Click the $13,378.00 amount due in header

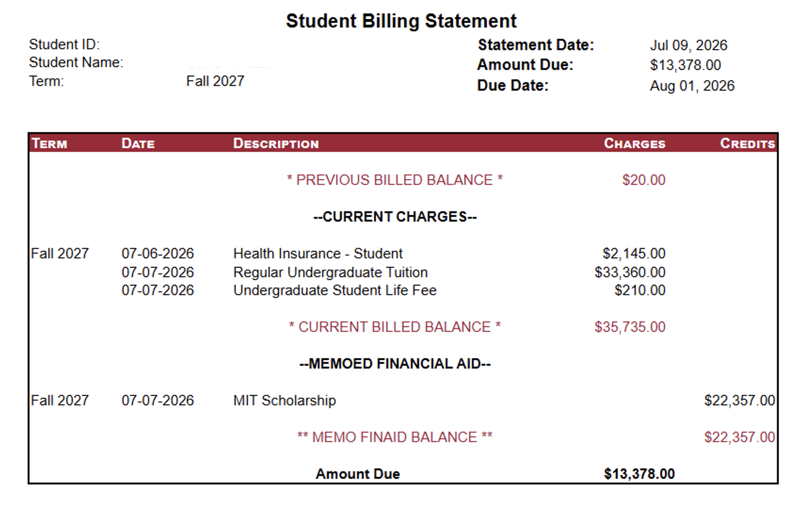685,65
